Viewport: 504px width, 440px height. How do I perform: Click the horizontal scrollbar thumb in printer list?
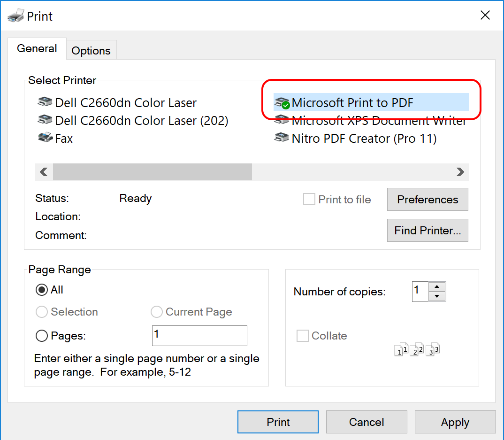[x=153, y=172]
